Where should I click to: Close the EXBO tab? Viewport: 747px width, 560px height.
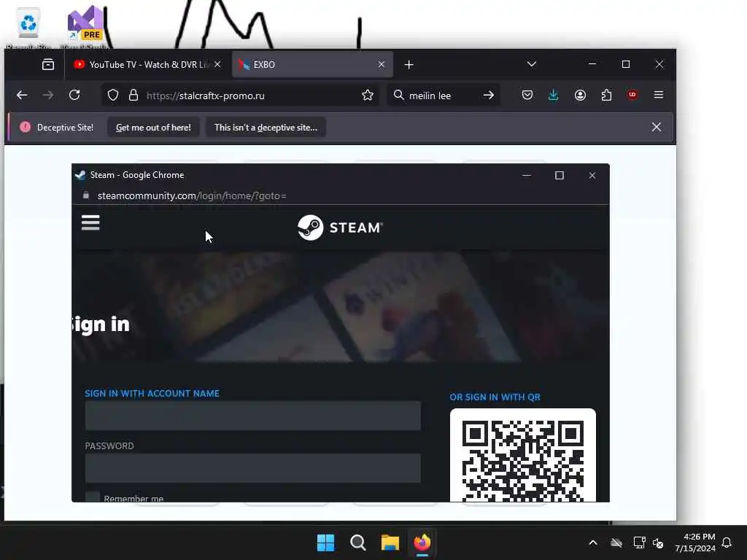[381, 64]
